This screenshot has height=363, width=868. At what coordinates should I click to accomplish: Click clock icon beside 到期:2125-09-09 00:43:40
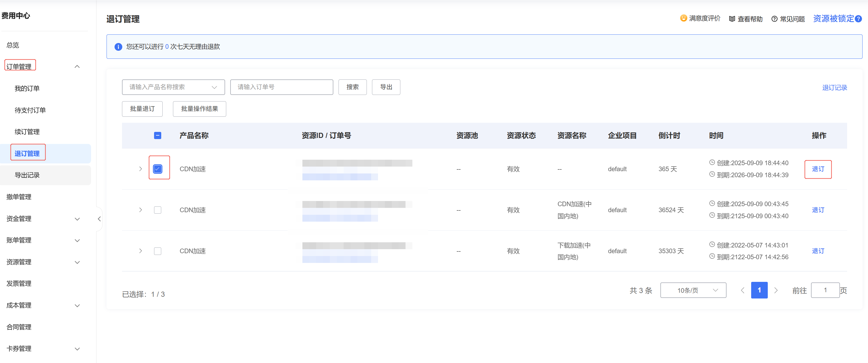[712, 215]
